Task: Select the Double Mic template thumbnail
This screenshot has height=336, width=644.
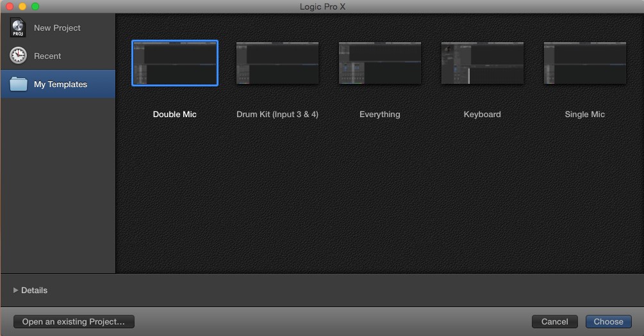Action: pos(175,63)
